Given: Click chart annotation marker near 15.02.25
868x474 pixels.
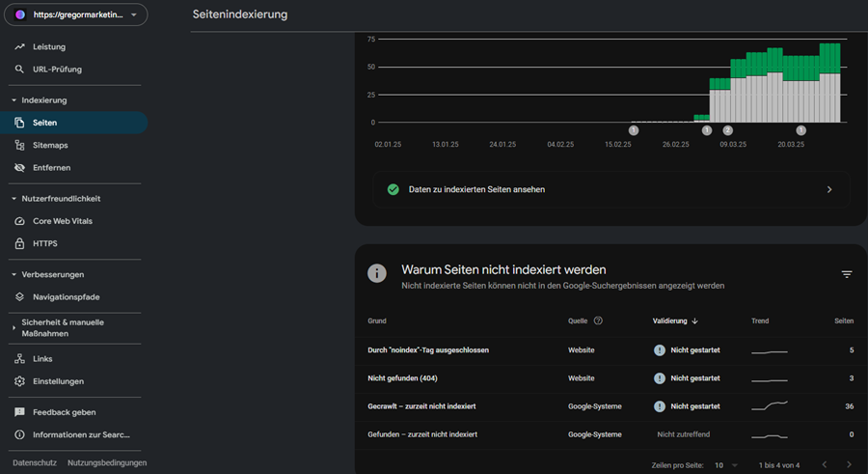Looking at the screenshot, I should pyautogui.click(x=634, y=130).
